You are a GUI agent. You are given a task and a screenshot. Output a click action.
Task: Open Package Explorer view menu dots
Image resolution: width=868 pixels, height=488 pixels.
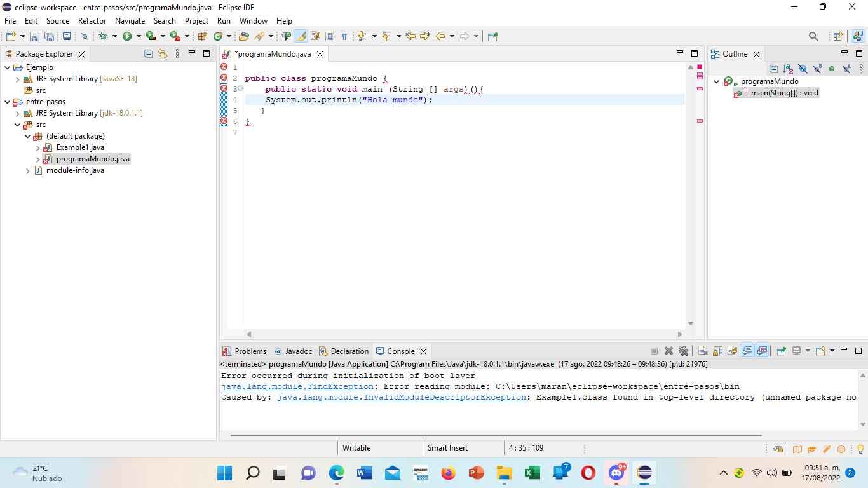[177, 54]
